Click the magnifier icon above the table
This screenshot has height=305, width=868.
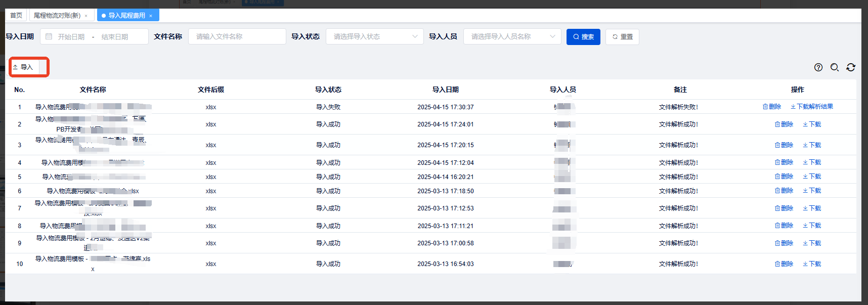click(x=834, y=67)
